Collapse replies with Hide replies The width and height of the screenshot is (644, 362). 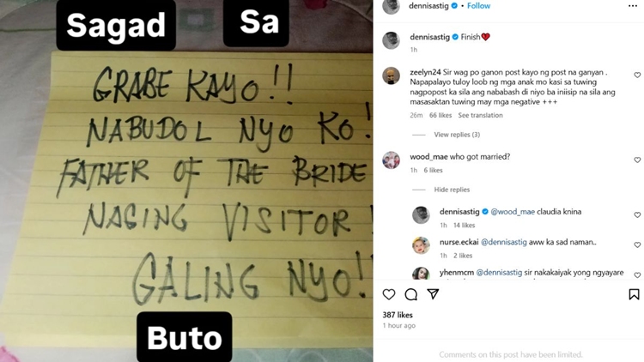(x=452, y=190)
